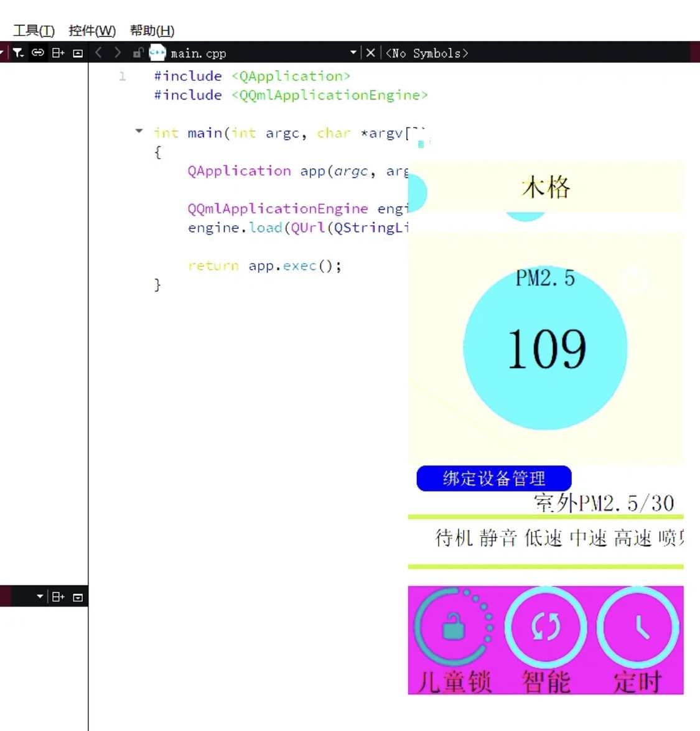
Task: Click the forward navigation arrow
Action: pyautogui.click(x=117, y=53)
